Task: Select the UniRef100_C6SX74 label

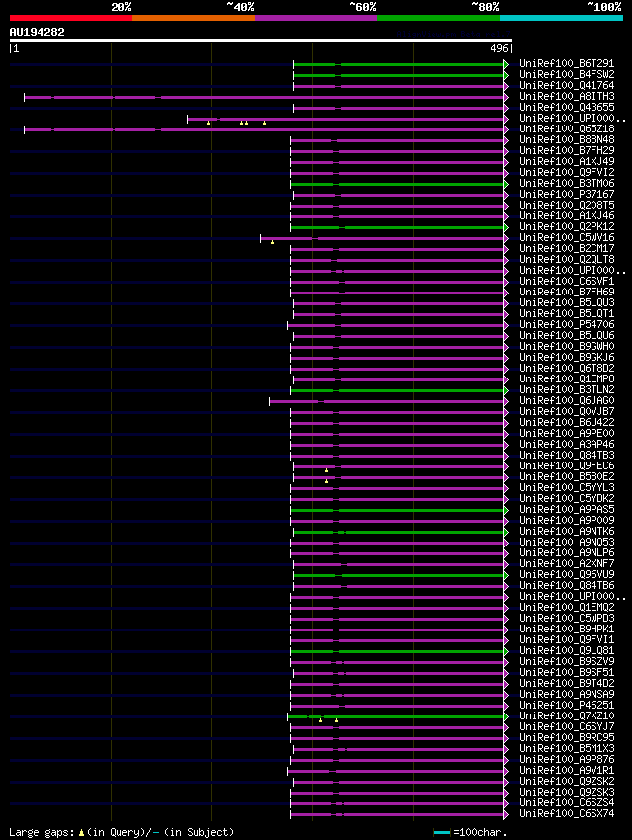Action: [x=567, y=813]
